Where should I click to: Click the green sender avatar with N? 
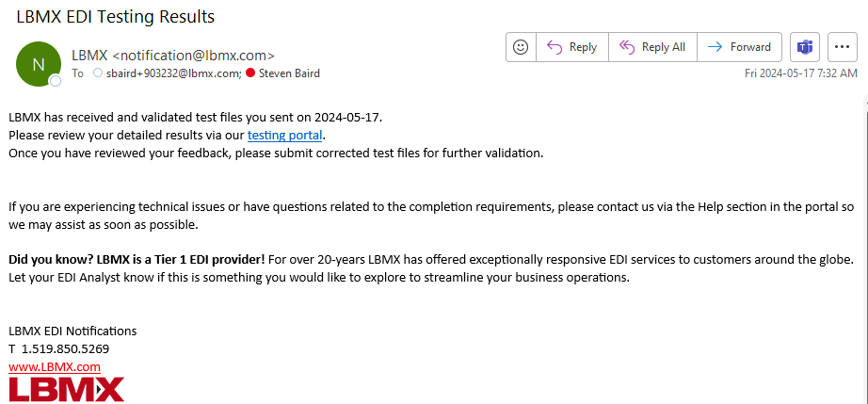point(39,64)
